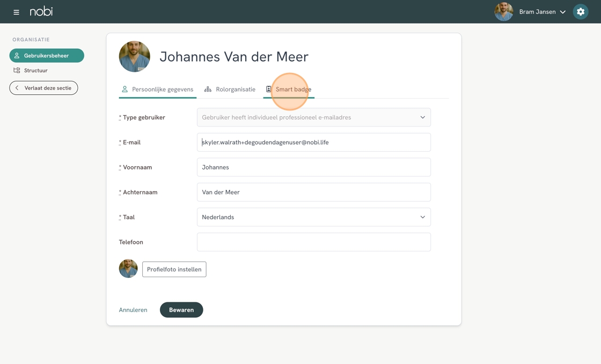The image size is (601, 364).
Task: Click the Annuleren link
Action: (133, 310)
